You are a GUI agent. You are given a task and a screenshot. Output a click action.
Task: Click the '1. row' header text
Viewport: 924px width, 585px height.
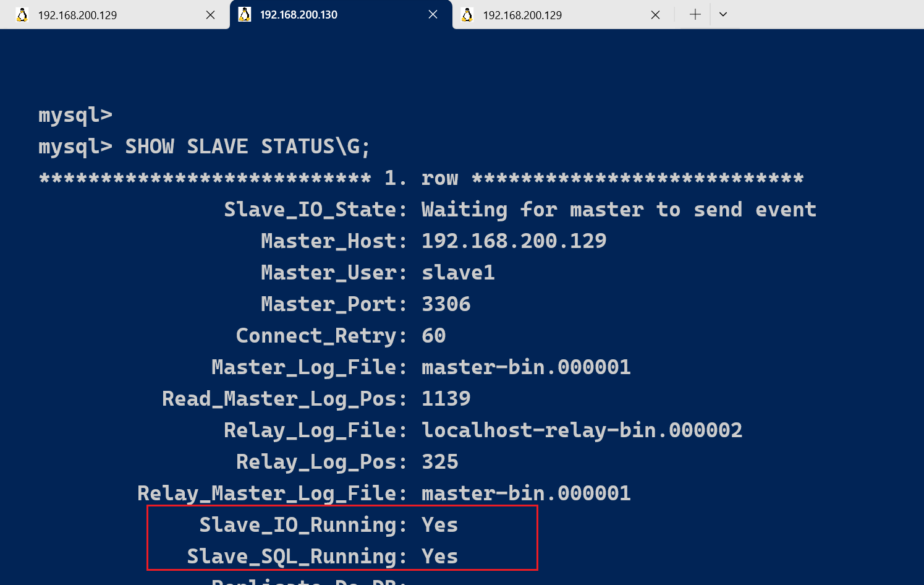pyautogui.click(x=422, y=178)
